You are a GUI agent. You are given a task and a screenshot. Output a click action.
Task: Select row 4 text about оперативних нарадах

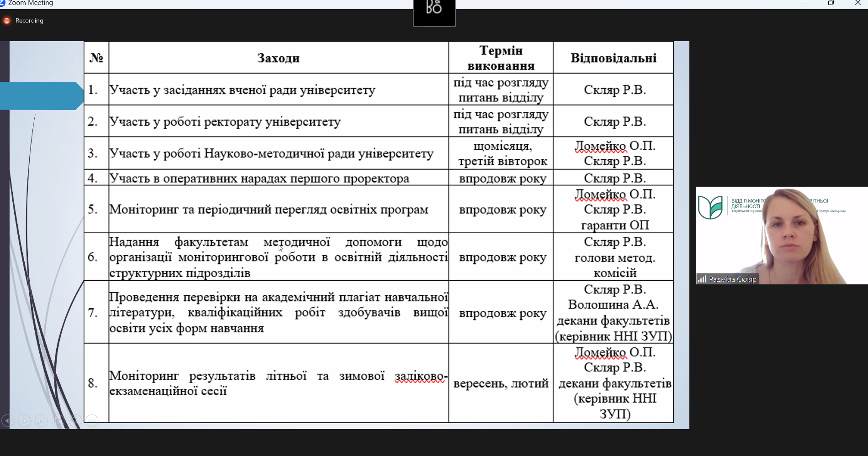(x=259, y=178)
